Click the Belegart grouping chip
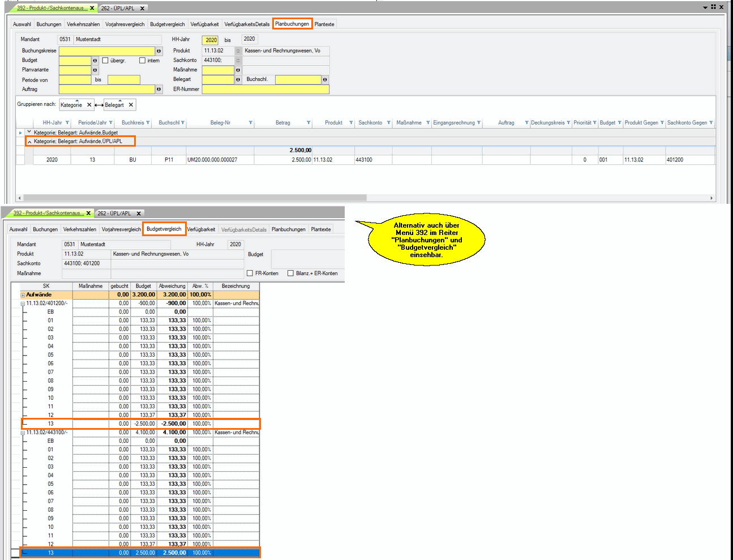This screenshot has height=560, width=733. 114,105
